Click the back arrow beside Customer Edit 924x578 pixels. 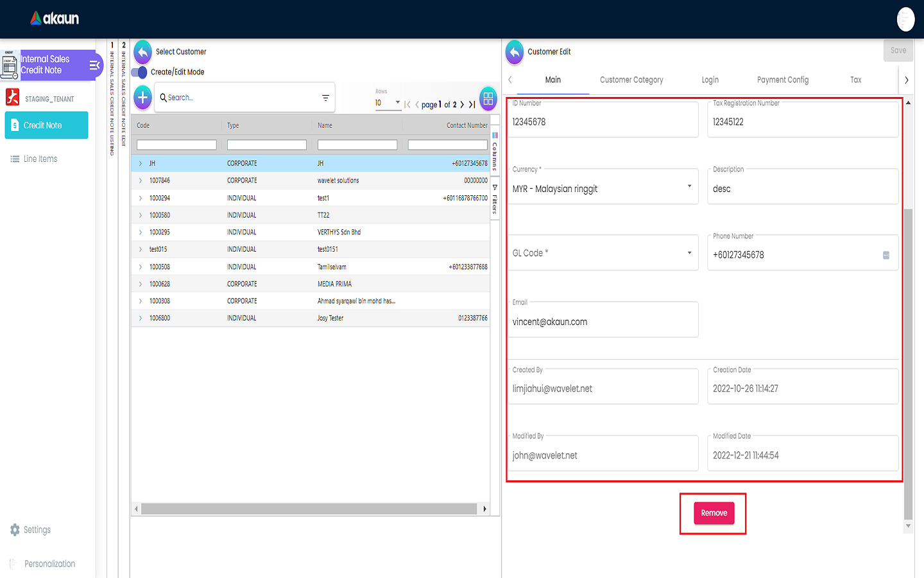(x=515, y=52)
